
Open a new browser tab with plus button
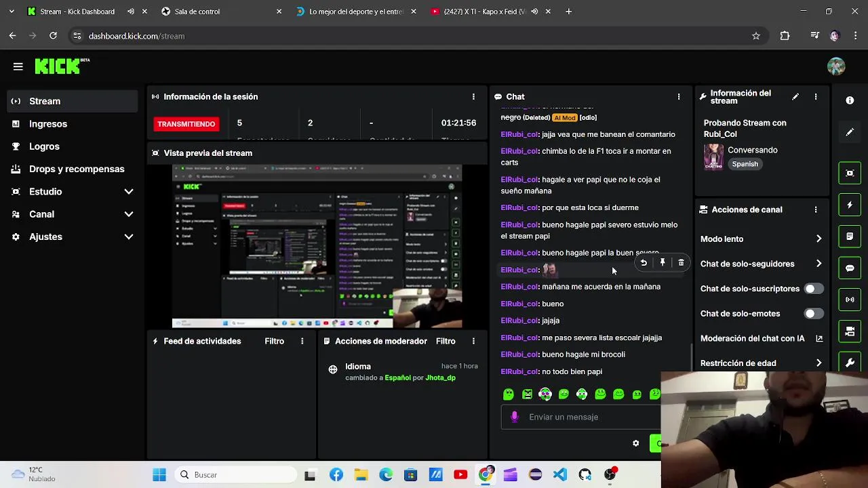pyautogui.click(x=568, y=12)
